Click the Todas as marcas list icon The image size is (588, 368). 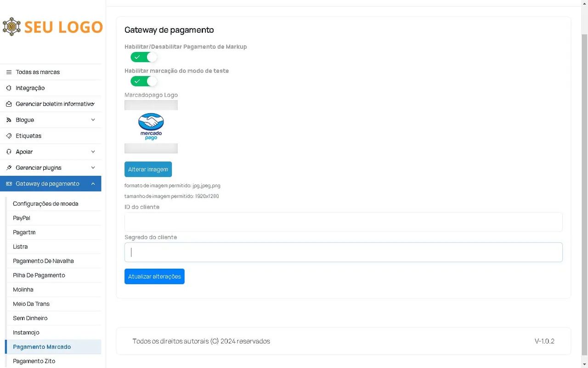(9, 72)
